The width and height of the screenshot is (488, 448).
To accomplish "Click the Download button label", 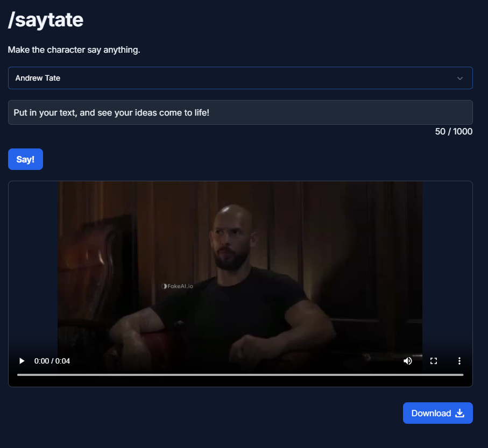I will (431, 413).
